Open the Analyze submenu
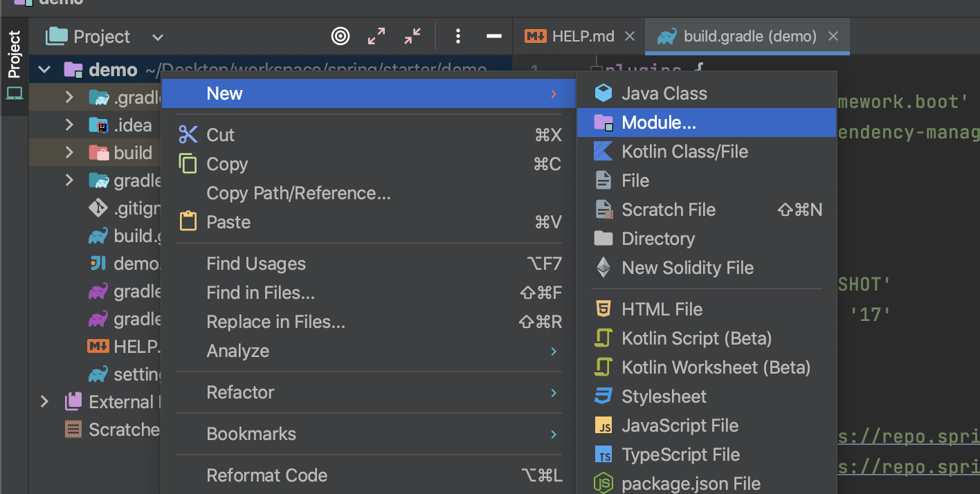980x494 pixels. click(368, 351)
